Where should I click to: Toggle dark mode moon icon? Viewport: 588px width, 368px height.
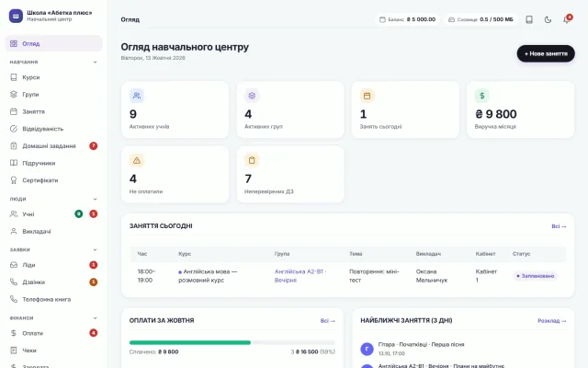pos(548,19)
